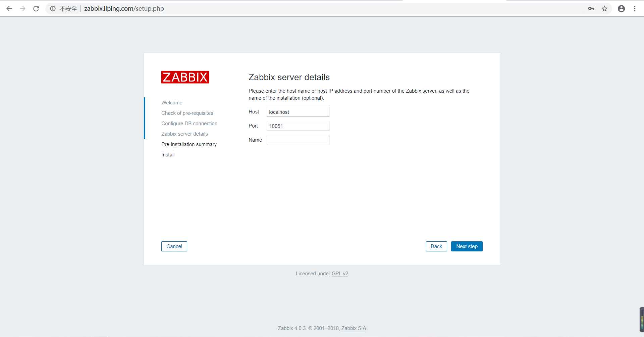Screen dimensions: 644x337
Task: Click the Zabbix server details heading
Action: coord(289,77)
